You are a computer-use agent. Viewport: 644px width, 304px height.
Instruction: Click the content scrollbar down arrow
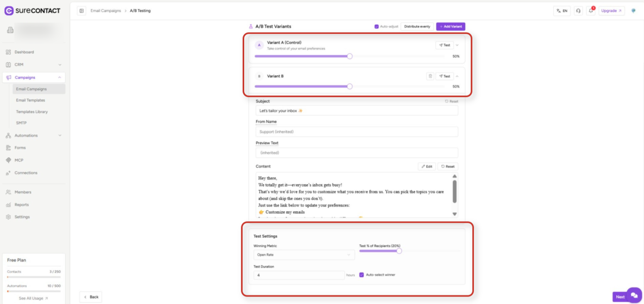point(455,214)
